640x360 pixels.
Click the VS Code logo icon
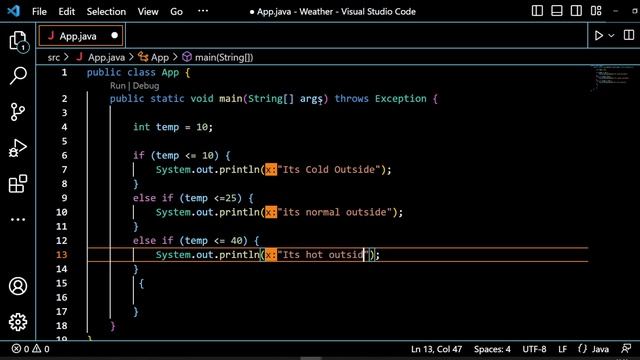coord(13,11)
